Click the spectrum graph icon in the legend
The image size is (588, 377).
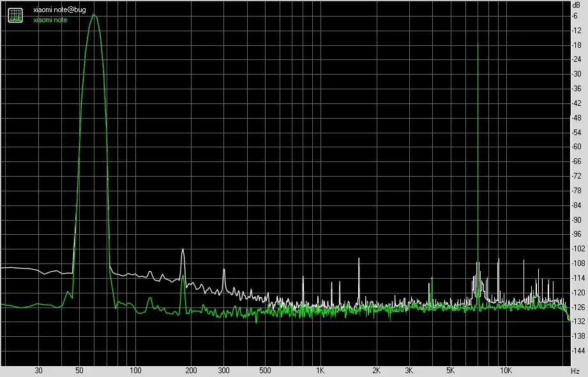[15, 15]
